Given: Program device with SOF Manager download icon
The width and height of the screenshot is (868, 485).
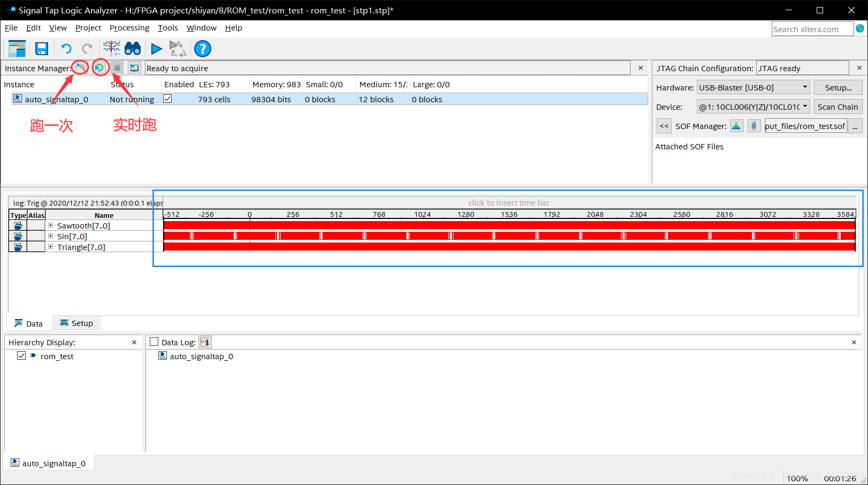Looking at the screenshot, I should (x=736, y=126).
